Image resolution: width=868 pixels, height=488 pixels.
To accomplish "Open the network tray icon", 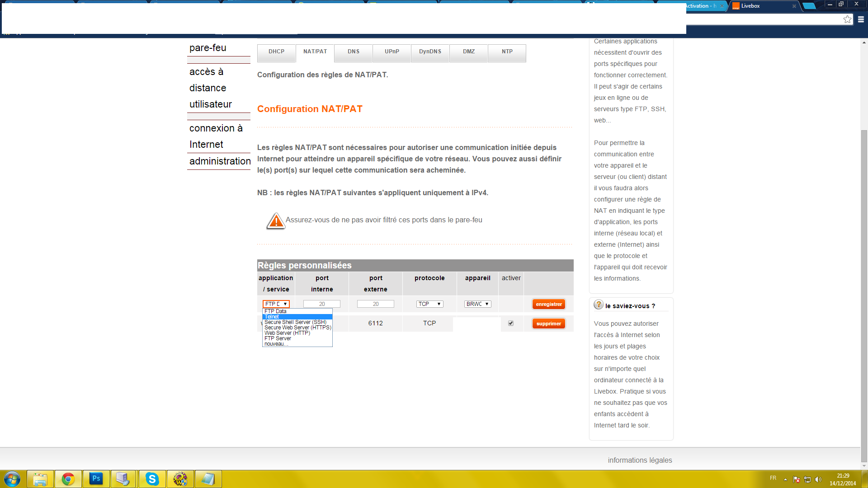I will click(807, 479).
